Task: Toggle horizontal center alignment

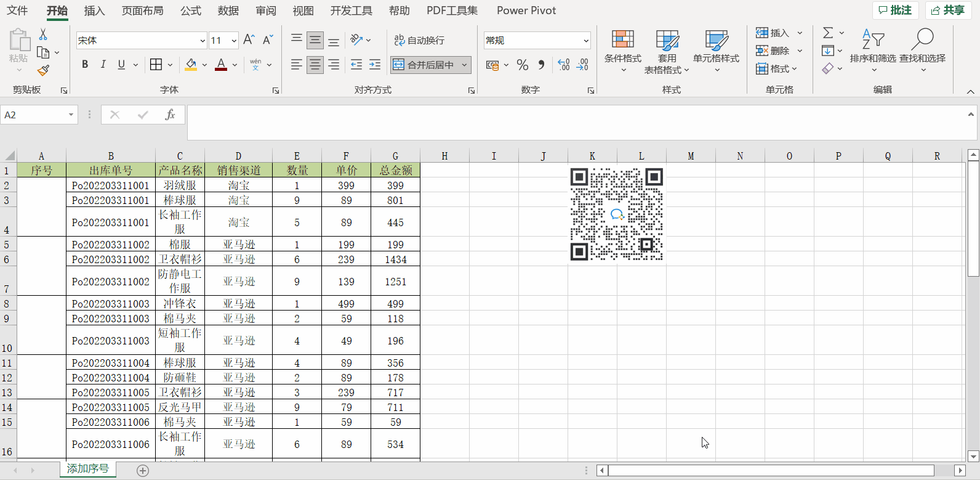Action: click(315, 65)
